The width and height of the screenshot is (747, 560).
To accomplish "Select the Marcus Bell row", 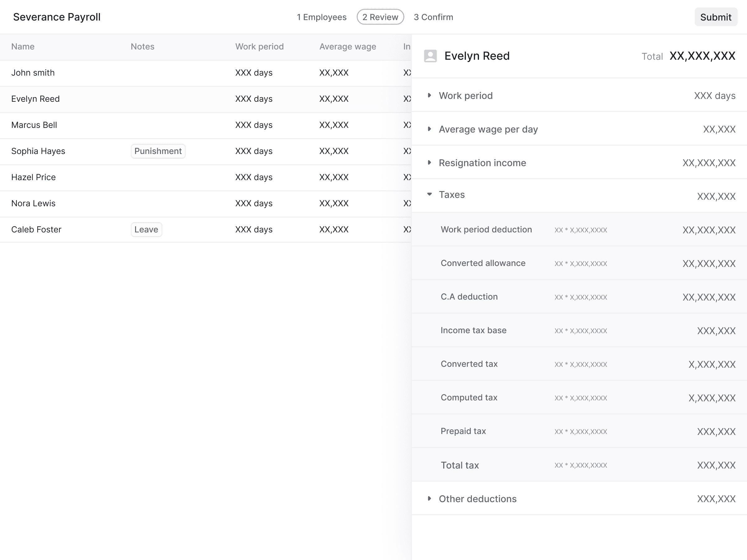I will [x=205, y=125].
